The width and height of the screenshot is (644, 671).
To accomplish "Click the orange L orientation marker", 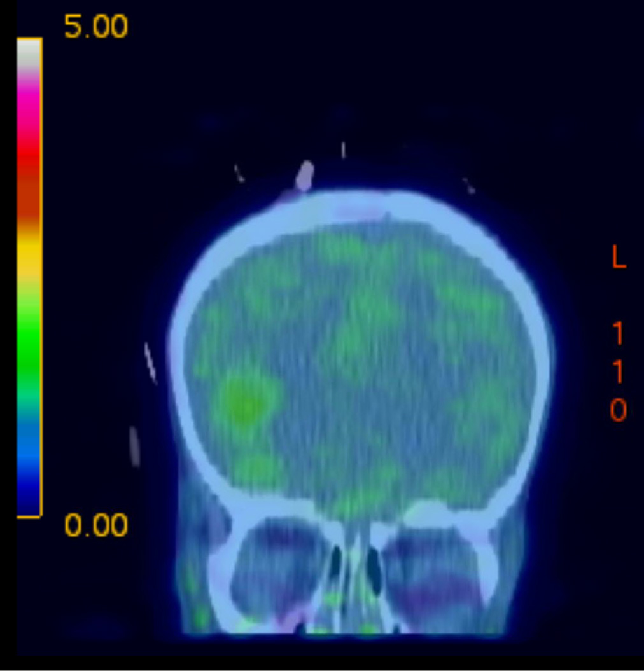I will [619, 258].
